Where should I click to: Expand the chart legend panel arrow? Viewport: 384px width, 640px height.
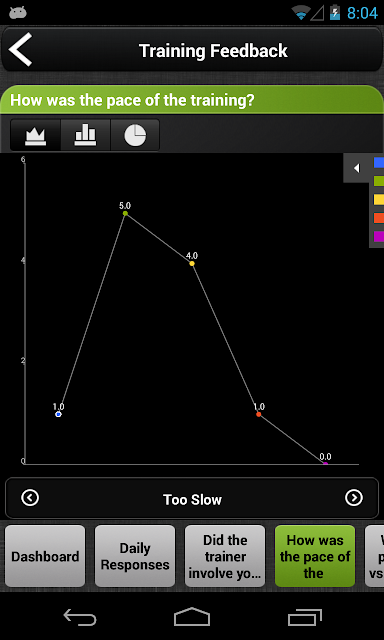[356, 168]
